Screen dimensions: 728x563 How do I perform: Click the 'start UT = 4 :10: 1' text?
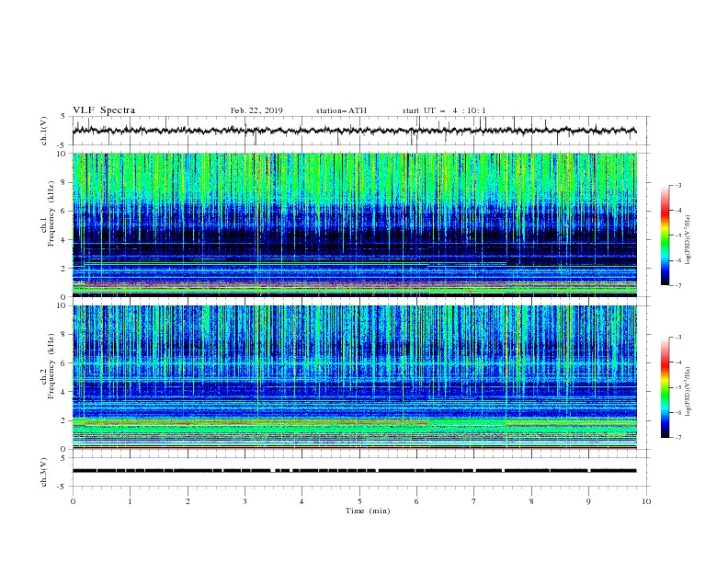click(444, 110)
